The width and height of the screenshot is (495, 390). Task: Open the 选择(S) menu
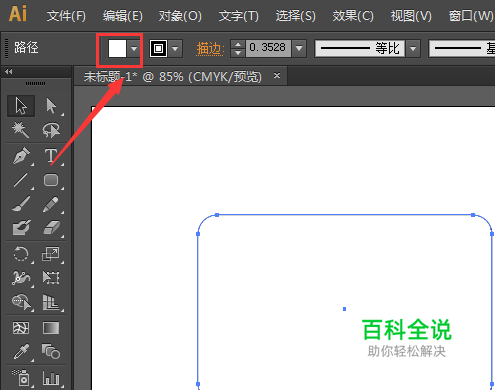pos(295,16)
